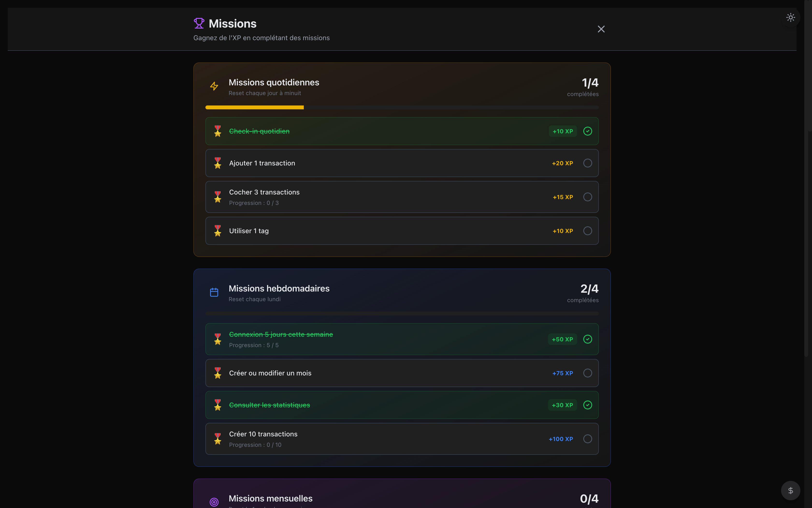Open the dollar sign floating button

(x=790, y=491)
